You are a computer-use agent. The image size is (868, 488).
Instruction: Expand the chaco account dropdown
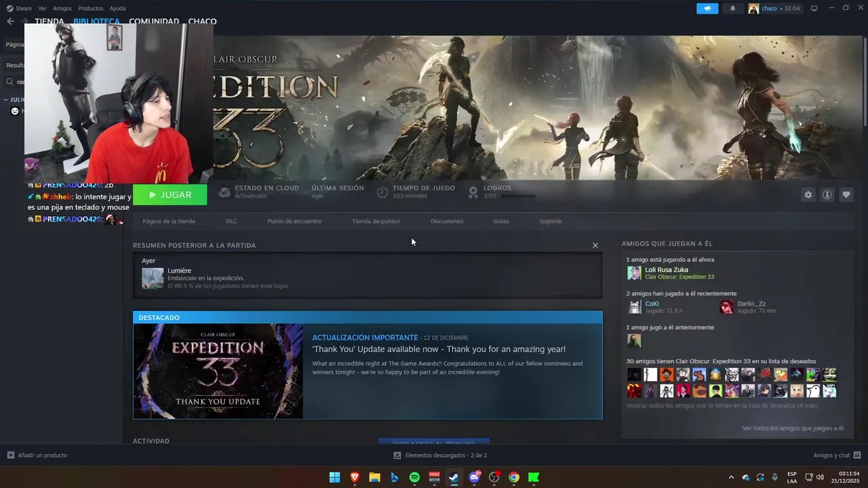[x=774, y=9]
